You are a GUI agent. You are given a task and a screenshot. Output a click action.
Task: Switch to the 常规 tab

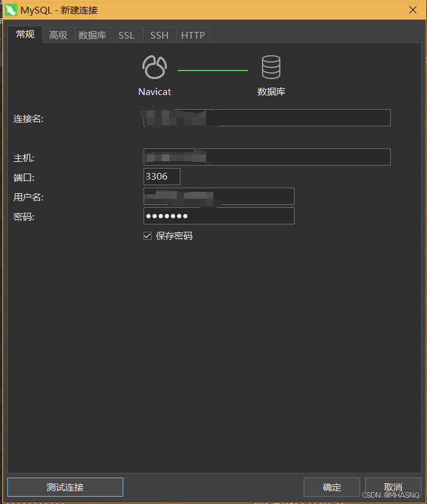point(25,34)
